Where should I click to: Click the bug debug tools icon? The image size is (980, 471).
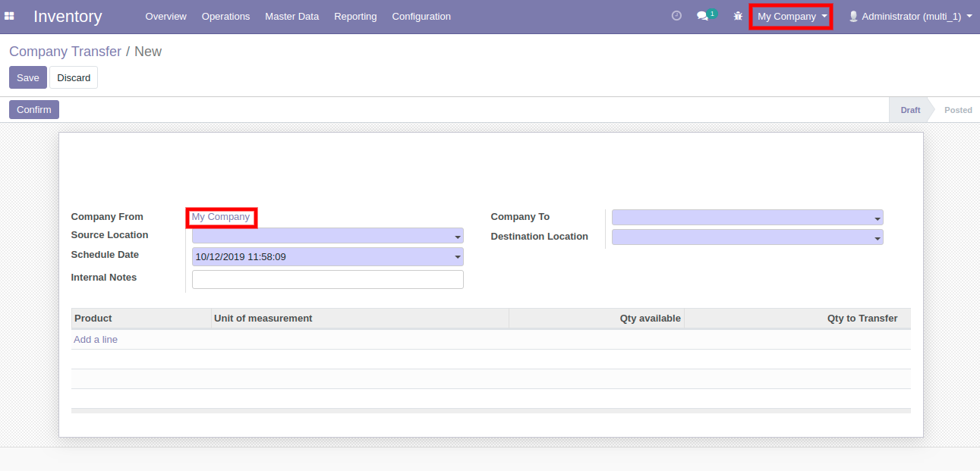738,16
